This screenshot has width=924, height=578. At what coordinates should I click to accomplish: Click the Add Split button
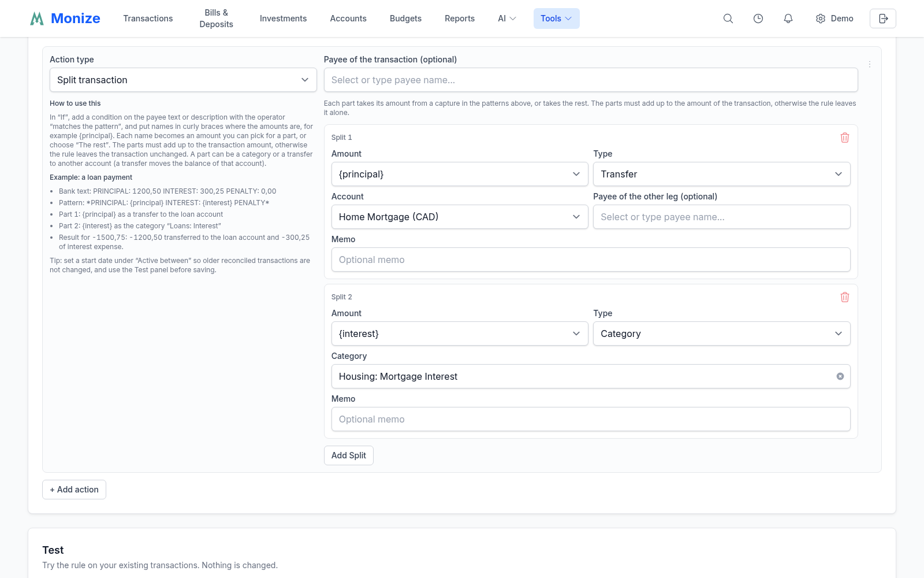click(349, 455)
